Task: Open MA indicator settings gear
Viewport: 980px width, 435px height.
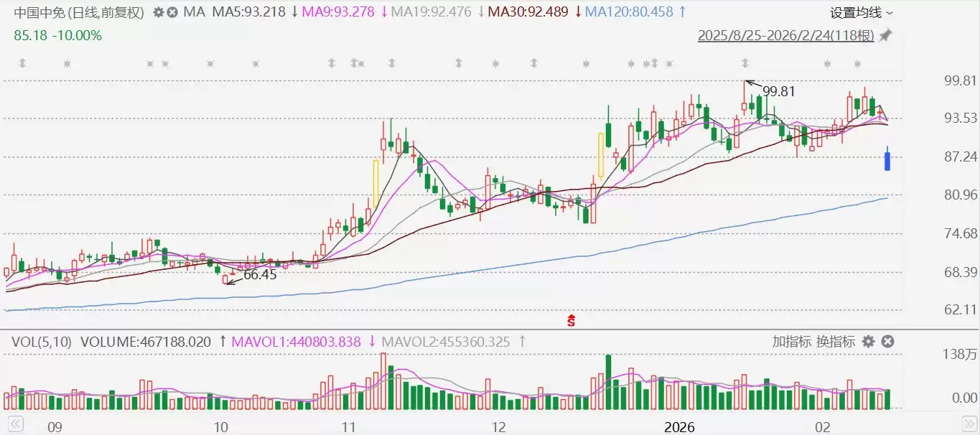Action: click(158, 12)
